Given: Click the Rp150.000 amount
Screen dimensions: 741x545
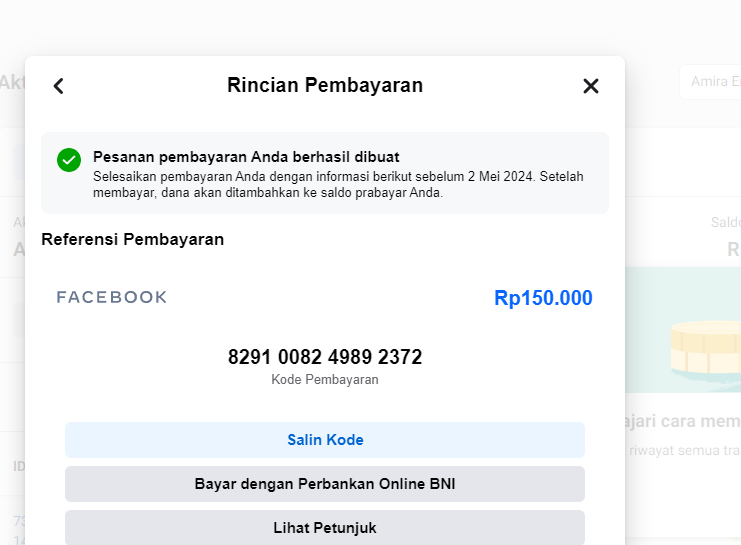Looking at the screenshot, I should click(543, 298).
